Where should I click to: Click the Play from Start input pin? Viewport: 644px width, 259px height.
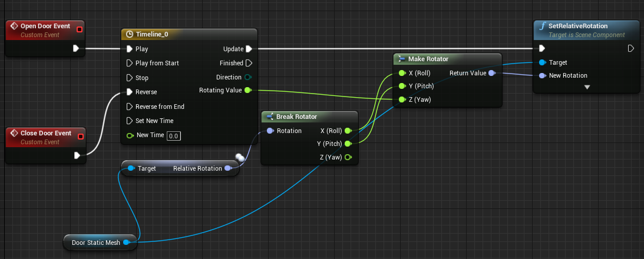pos(130,63)
